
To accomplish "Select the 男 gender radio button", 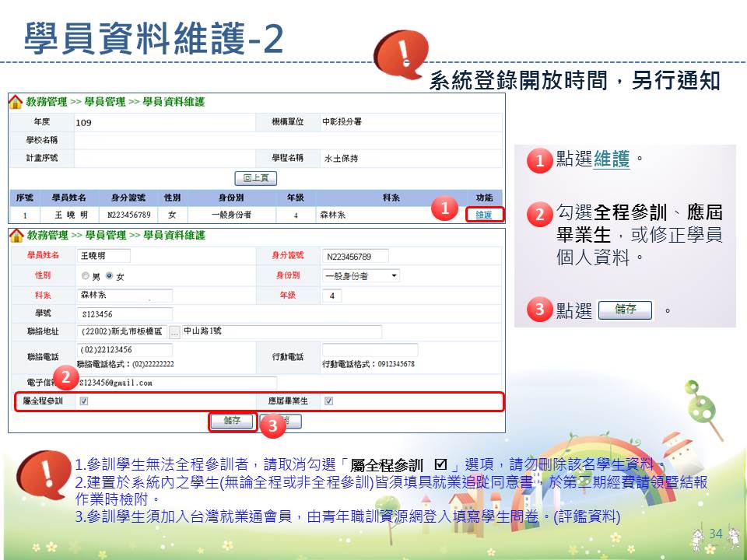I will (86, 276).
